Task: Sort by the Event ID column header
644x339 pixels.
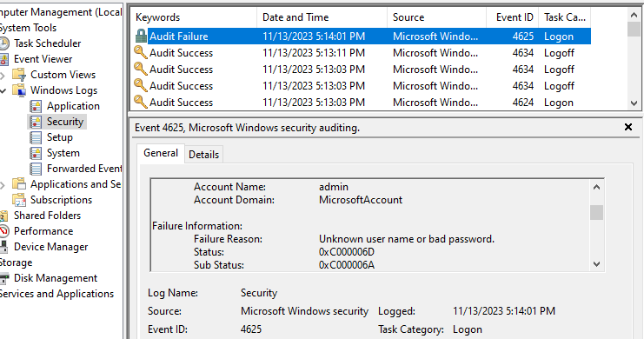Action: point(513,17)
